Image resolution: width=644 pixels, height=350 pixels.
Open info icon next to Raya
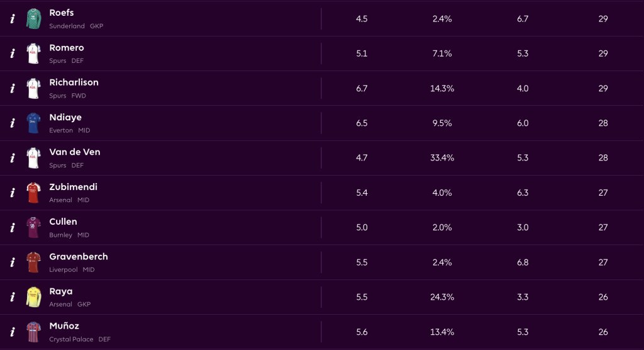[x=13, y=298]
